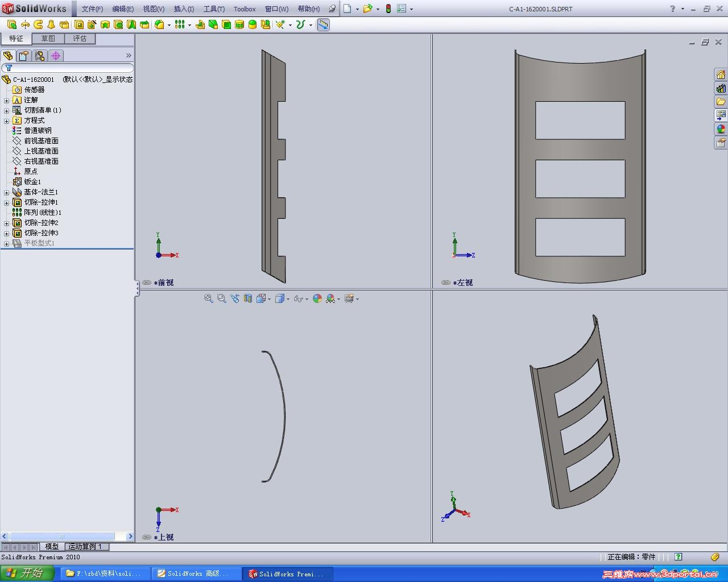Click Zoom to Fit in view toolbar
The image size is (728, 582).
209,298
